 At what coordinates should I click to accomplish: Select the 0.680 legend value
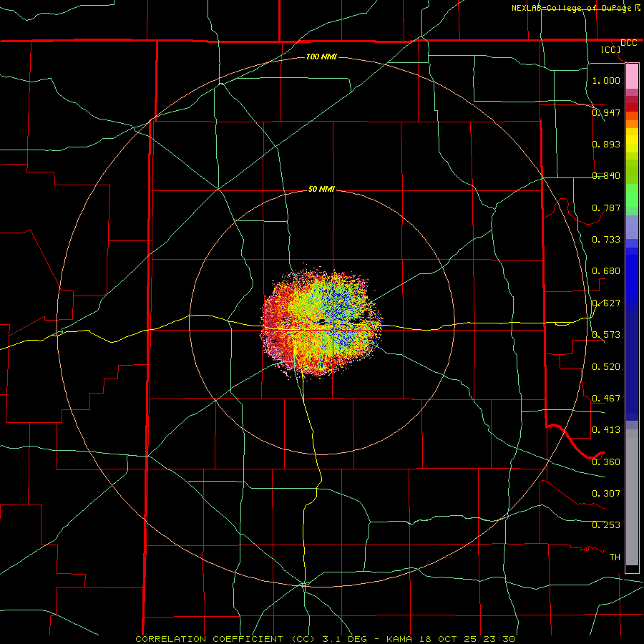pos(606,270)
